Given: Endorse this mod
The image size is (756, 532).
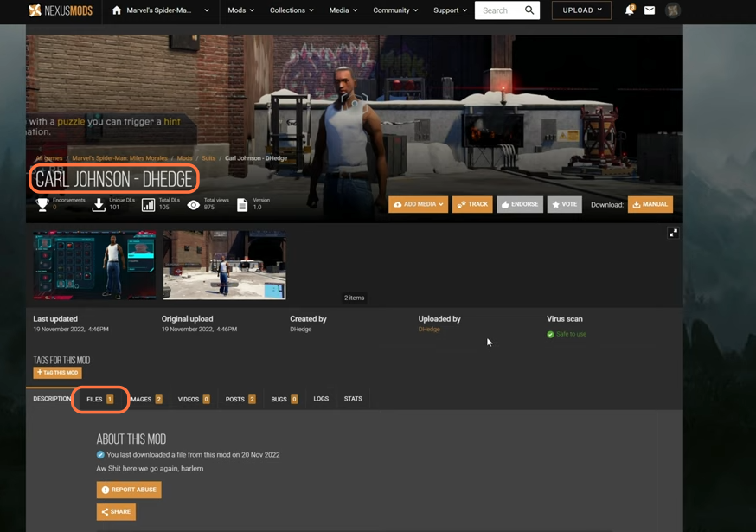Looking at the screenshot, I should (520, 204).
